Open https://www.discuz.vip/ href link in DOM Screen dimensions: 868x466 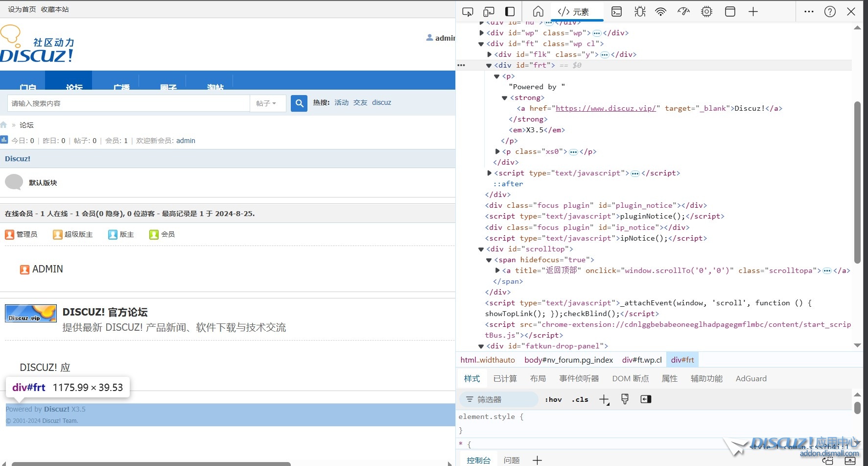tap(606, 108)
